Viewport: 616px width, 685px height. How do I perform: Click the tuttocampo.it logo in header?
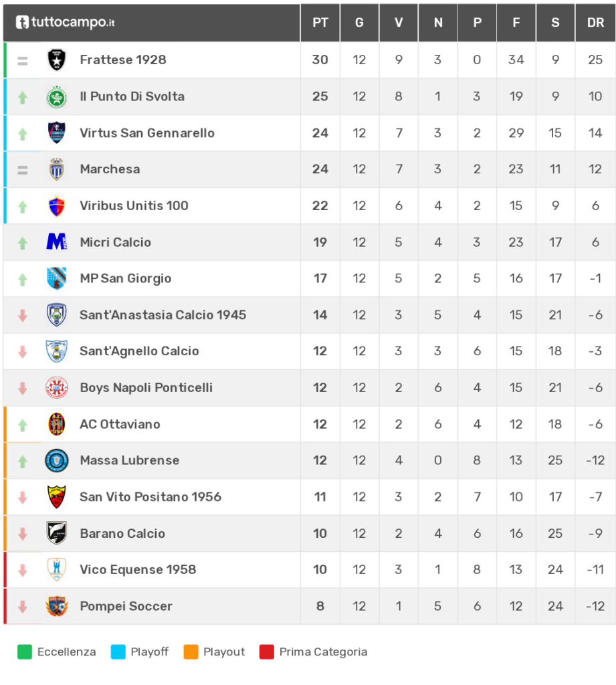pyautogui.click(x=65, y=22)
